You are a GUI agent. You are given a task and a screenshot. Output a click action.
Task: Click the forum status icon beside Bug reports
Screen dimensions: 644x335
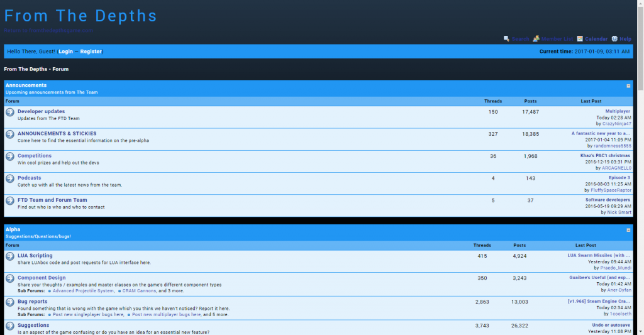(x=10, y=302)
